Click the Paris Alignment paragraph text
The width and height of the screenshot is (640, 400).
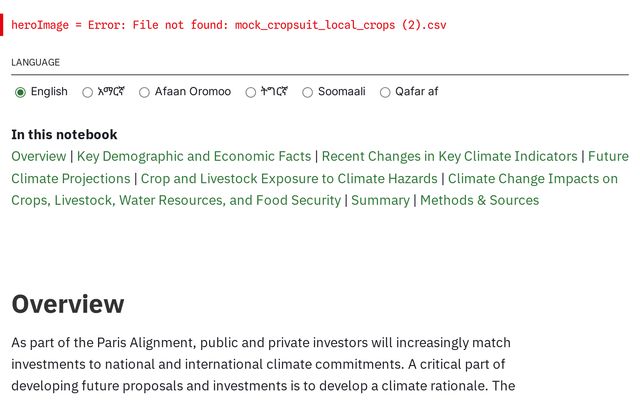coord(260,364)
